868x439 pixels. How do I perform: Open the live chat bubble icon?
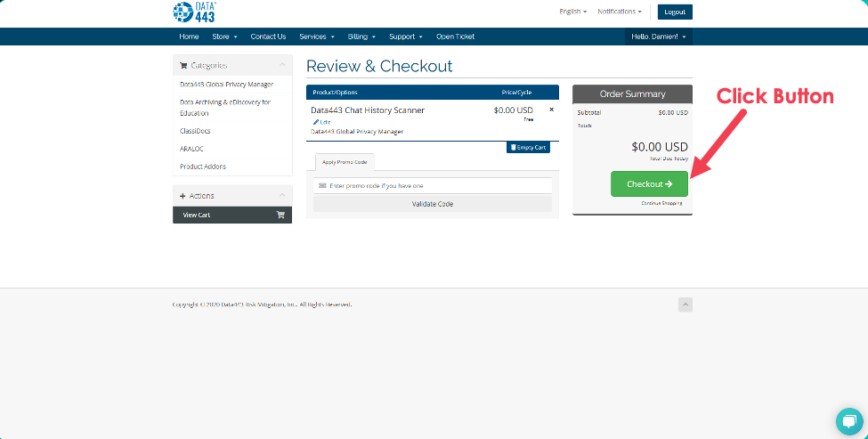click(849, 421)
